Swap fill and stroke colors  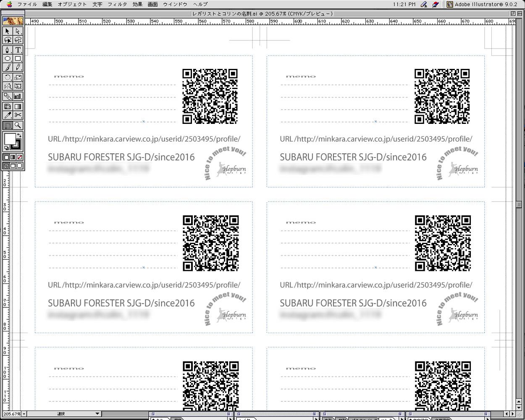(x=19, y=135)
